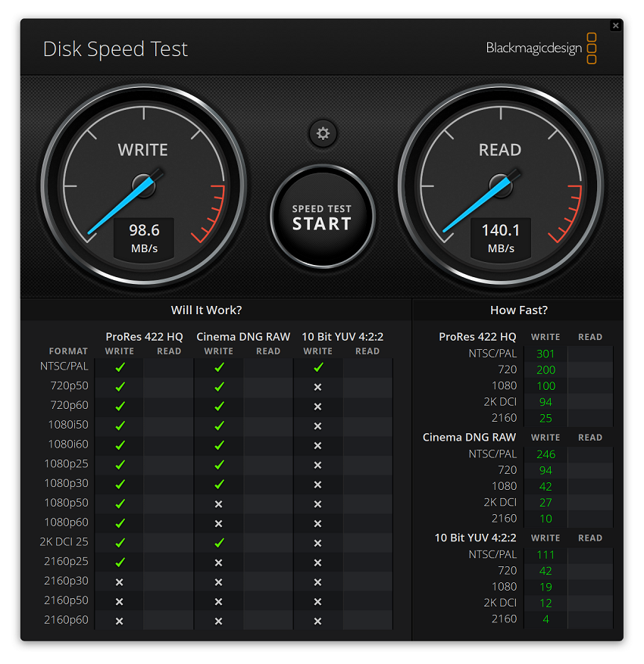This screenshot has width=644, height=664.
Task: Click the 1080p50 format row label
Action: [x=66, y=503]
